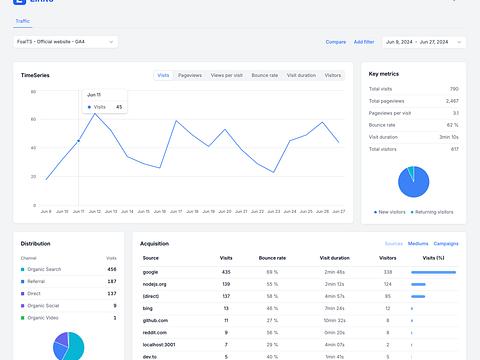Switch Acquisition to the Campaigns tab
The width and height of the screenshot is (480, 360).
(x=446, y=244)
